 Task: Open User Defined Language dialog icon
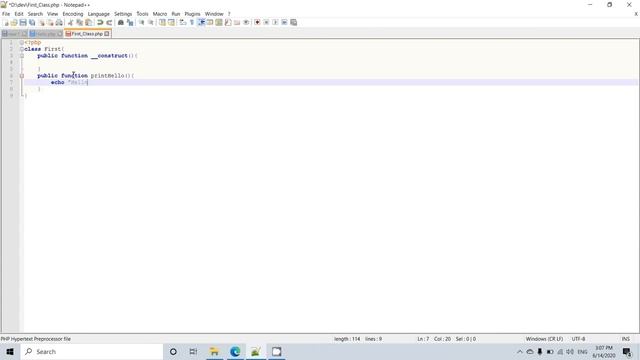click(x=210, y=22)
